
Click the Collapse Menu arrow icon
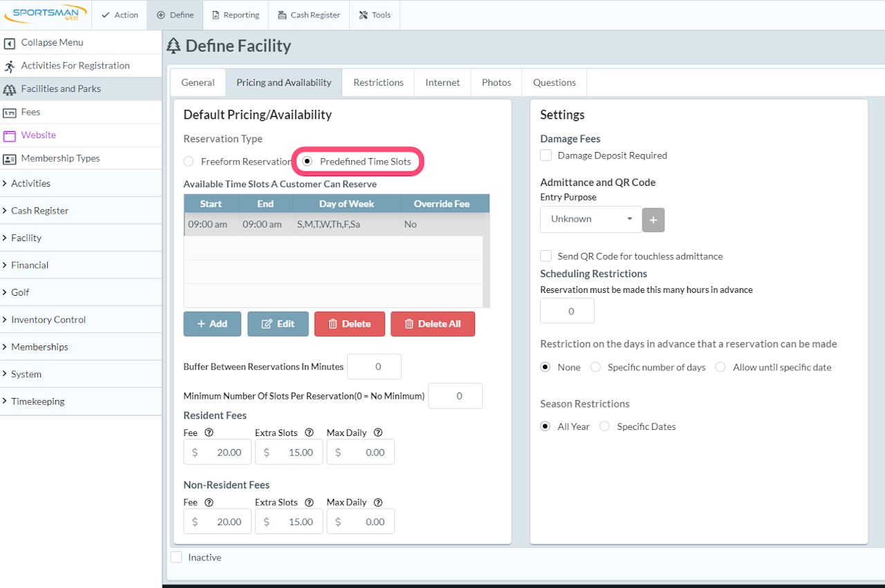[x=10, y=43]
